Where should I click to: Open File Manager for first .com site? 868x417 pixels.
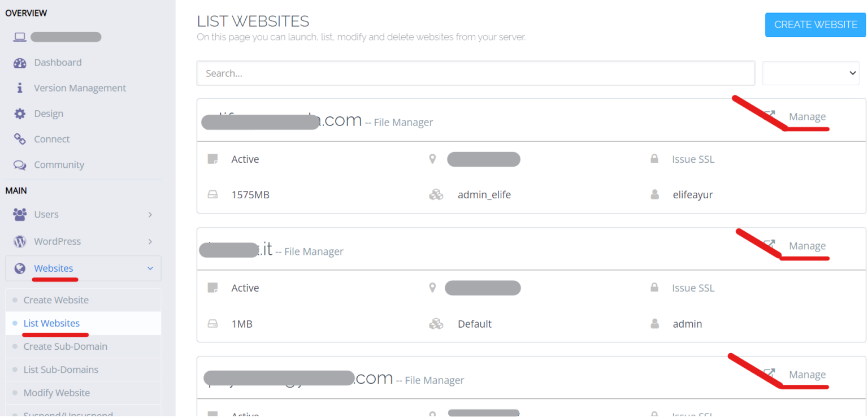pos(403,122)
